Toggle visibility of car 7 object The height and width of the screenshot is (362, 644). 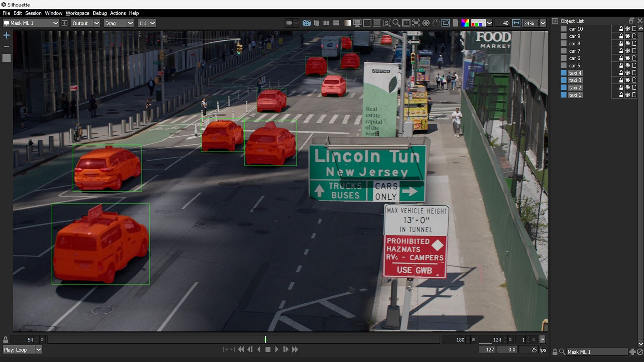(627, 51)
